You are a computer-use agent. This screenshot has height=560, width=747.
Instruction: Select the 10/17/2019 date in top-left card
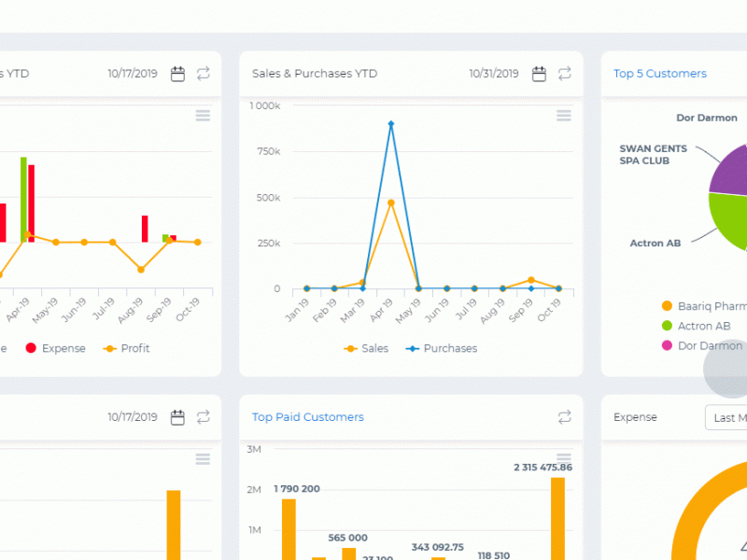133,74
